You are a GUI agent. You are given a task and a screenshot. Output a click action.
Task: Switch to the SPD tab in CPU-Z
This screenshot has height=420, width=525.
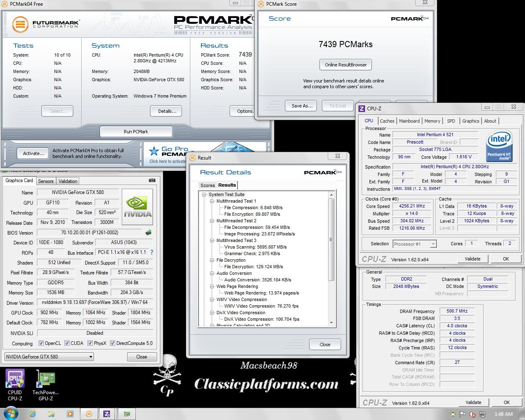point(451,121)
